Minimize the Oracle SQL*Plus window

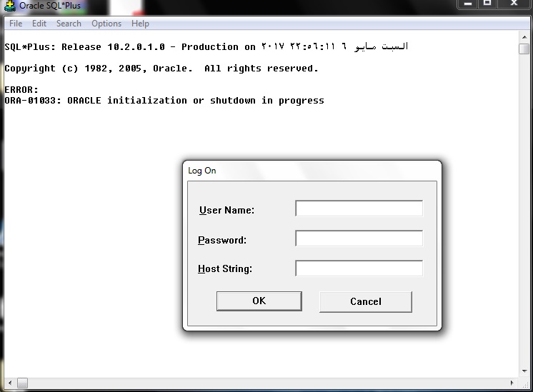[x=469, y=4]
